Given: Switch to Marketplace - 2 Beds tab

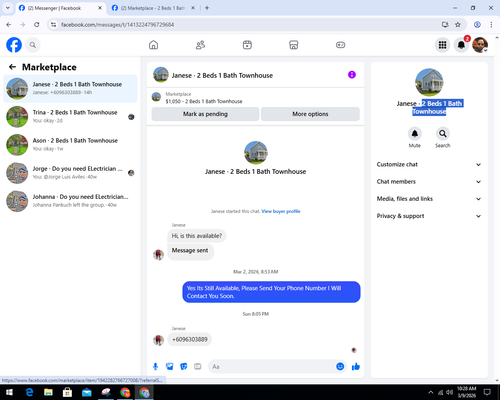Looking at the screenshot, I should coord(153,8).
